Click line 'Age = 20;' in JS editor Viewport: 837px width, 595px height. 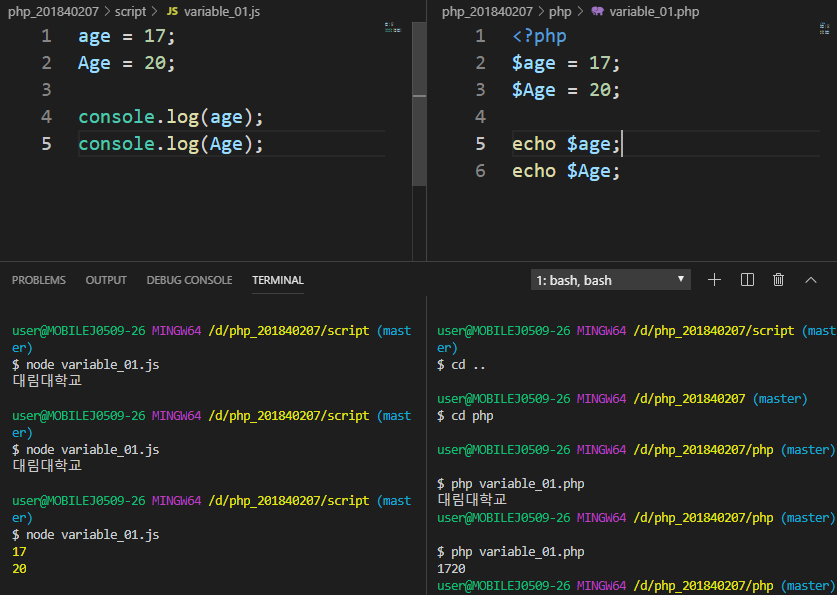pyautogui.click(x=127, y=63)
